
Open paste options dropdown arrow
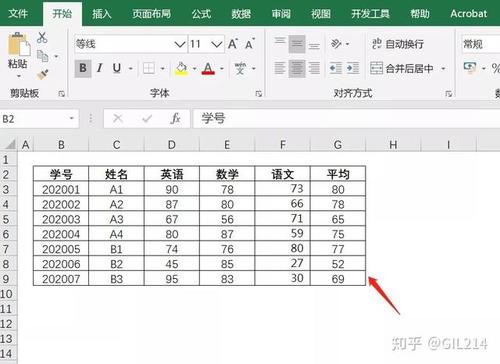point(19,76)
